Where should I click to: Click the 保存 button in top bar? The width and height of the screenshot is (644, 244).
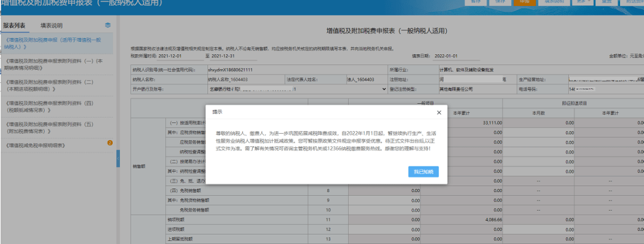pyautogui.click(x=500, y=1)
